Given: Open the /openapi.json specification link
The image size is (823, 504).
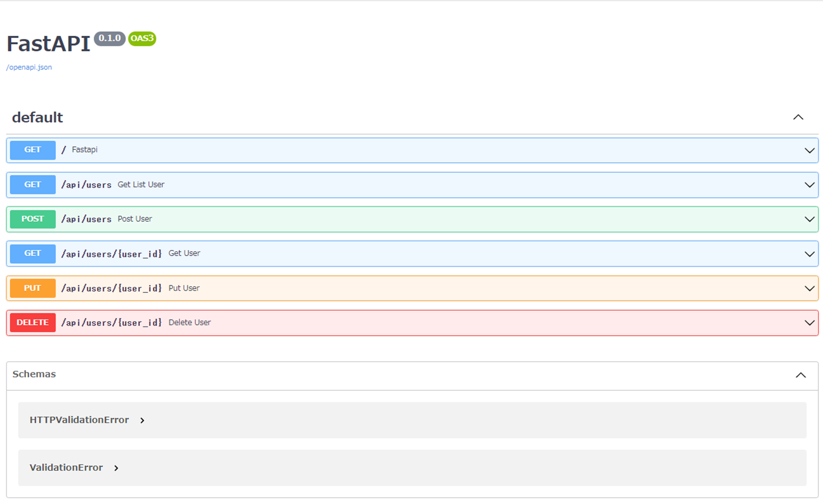Looking at the screenshot, I should pos(29,67).
